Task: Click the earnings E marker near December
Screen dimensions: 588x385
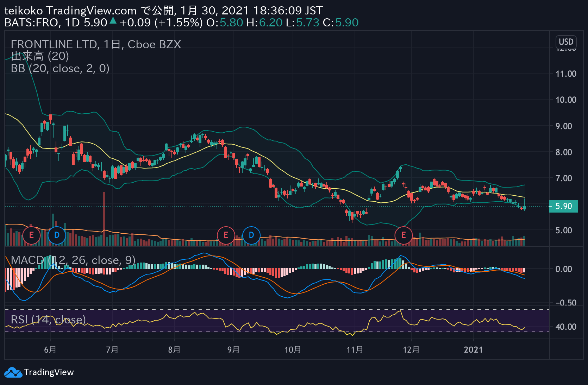Action: click(x=404, y=235)
